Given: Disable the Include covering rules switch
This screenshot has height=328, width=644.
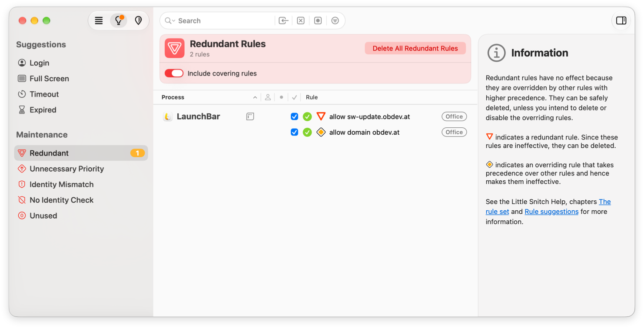Looking at the screenshot, I should pos(174,73).
